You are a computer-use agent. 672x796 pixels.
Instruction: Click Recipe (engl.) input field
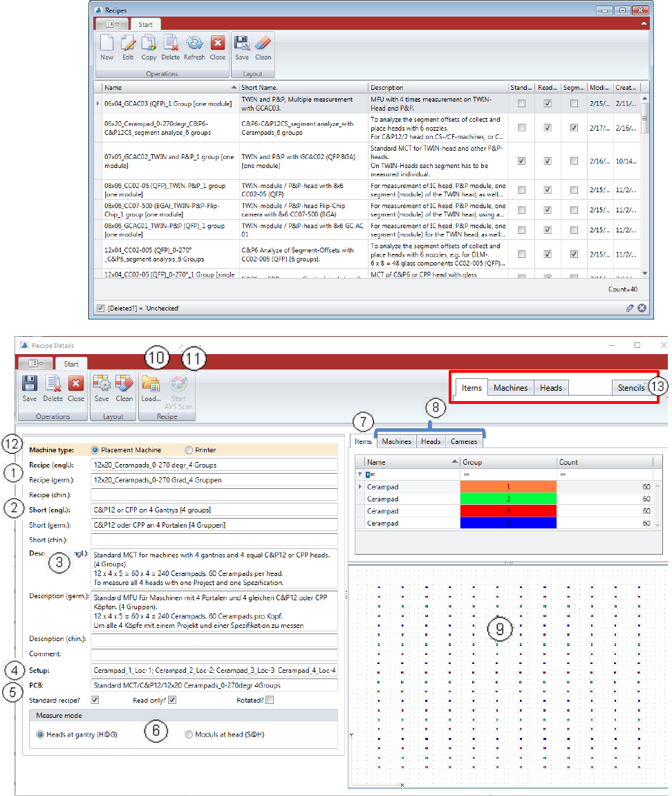tap(214, 465)
